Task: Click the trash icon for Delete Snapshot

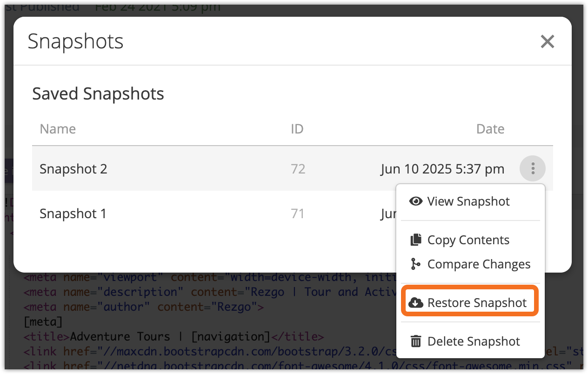Action: coord(415,341)
